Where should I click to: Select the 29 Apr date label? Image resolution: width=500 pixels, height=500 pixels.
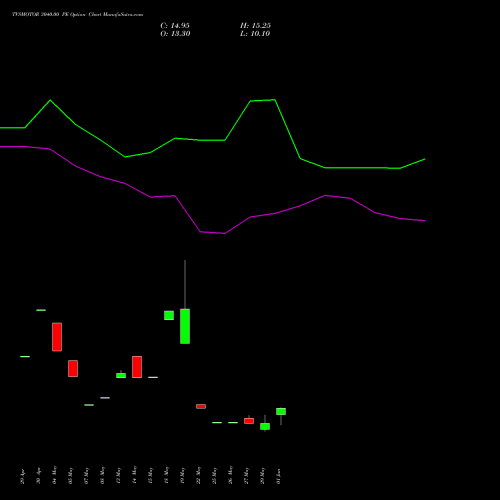[x=23, y=476]
